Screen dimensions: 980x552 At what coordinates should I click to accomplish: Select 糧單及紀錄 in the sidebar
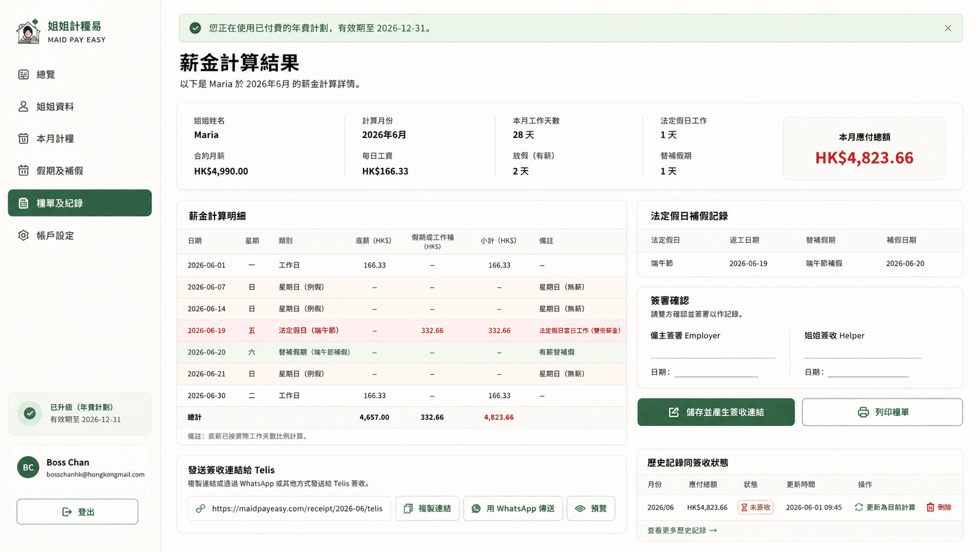tap(80, 203)
